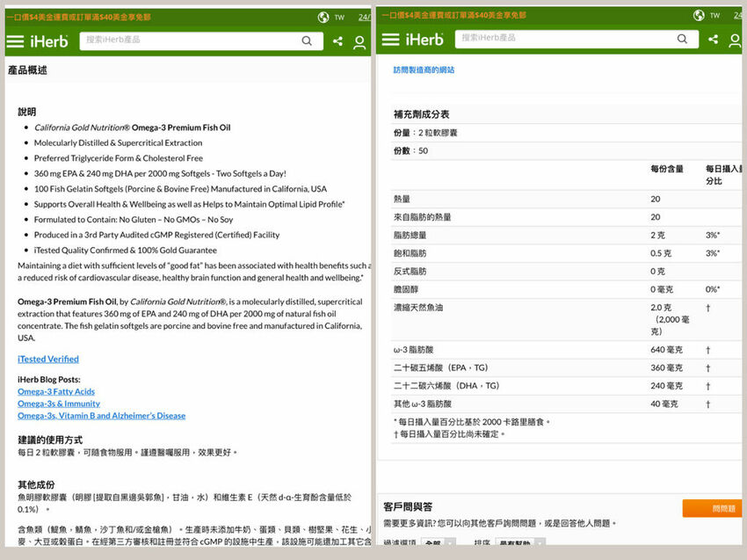The image size is (747, 560).
Task: Open the iTested Verified link
Action: click(x=48, y=359)
